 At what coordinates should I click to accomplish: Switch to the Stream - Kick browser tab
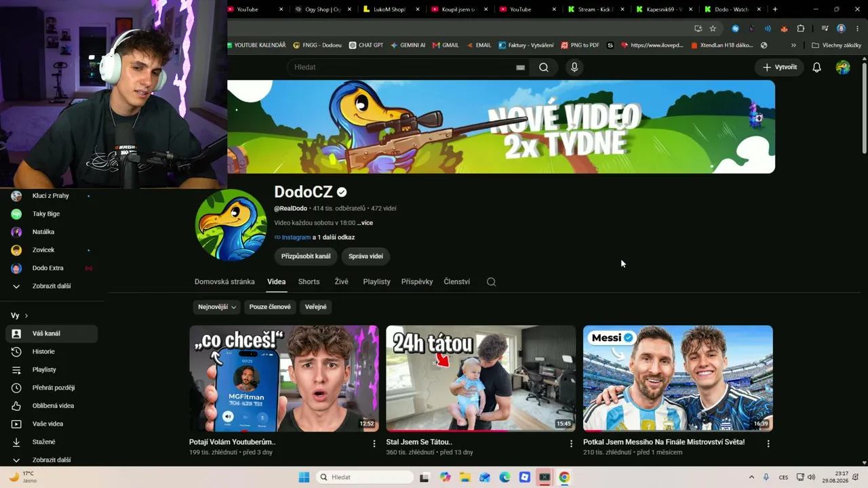[597, 9]
